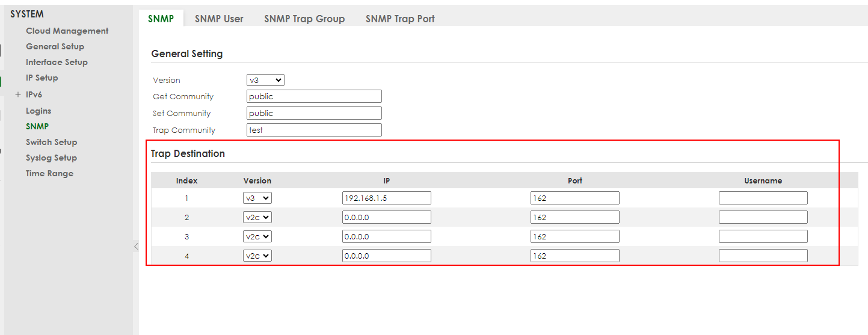The width and height of the screenshot is (868, 335).
Task: Open Cloud Management in sidebar
Action: click(x=67, y=31)
